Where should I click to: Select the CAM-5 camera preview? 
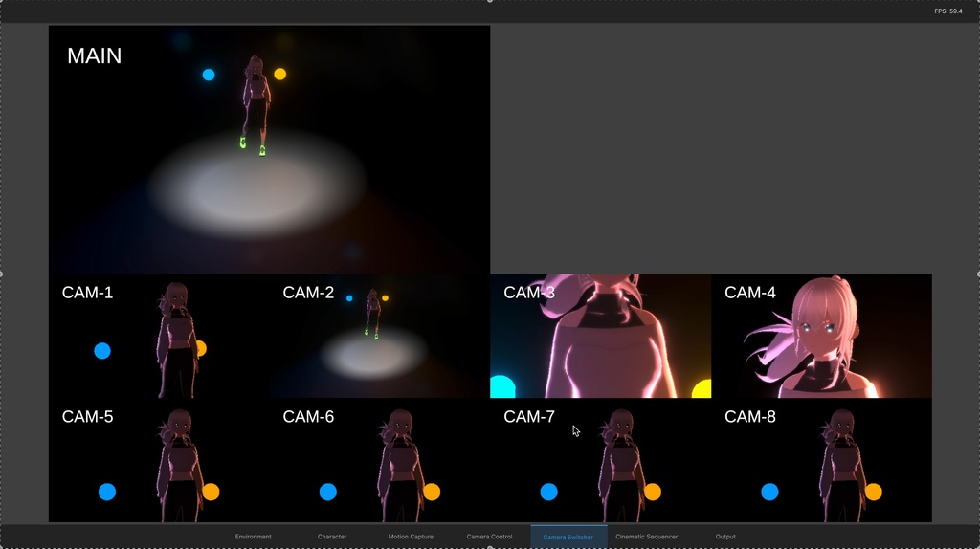point(160,460)
